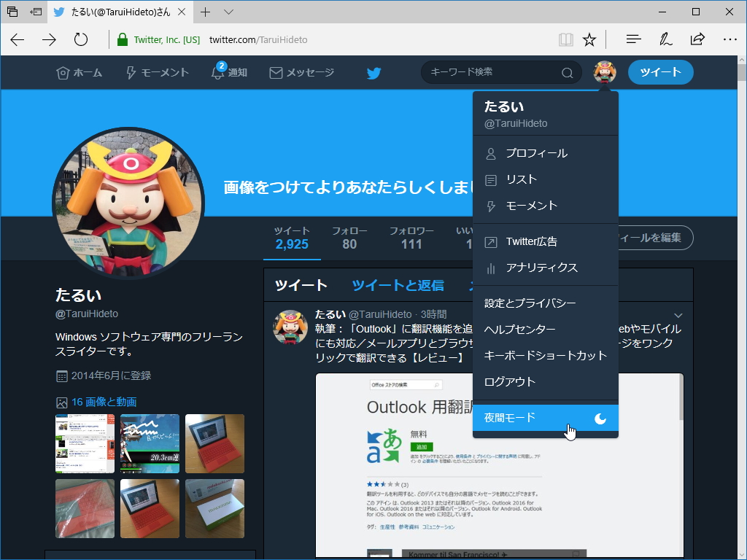This screenshot has height=560, width=747.
Task: Click the フォロワー 111 count
Action: point(411,238)
